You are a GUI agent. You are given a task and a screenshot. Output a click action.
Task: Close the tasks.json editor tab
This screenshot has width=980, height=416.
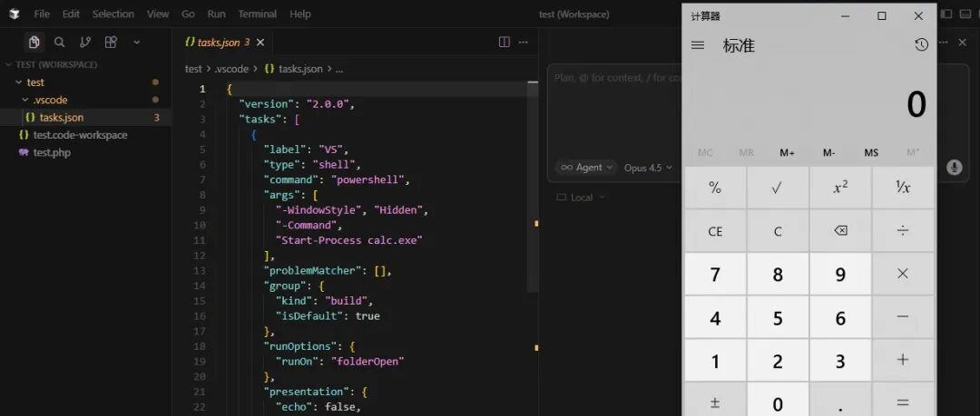click(260, 43)
